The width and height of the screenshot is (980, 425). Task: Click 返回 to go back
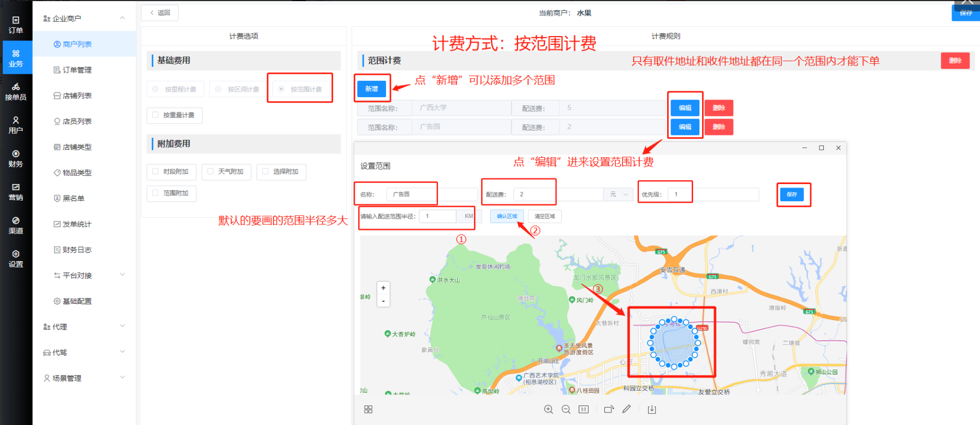pyautogui.click(x=160, y=13)
